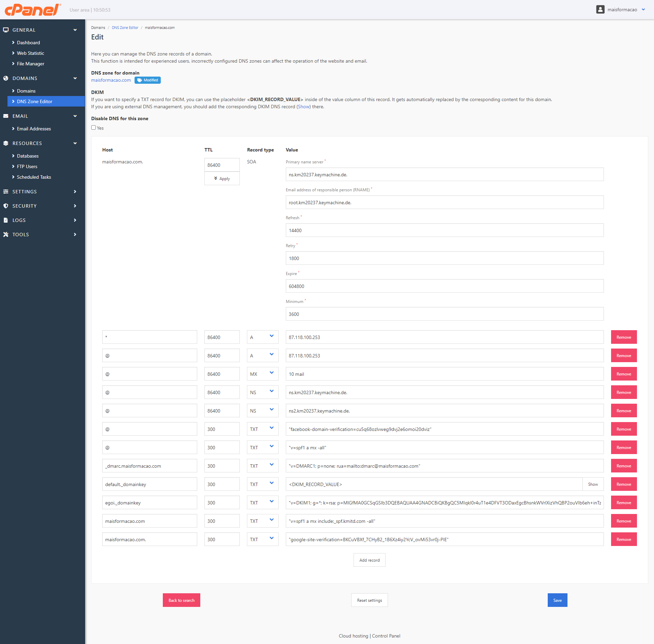Viewport: 654px width, 644px height.
Task: Open the maisformacao account dropdown
Action: [x=643, y=10]
